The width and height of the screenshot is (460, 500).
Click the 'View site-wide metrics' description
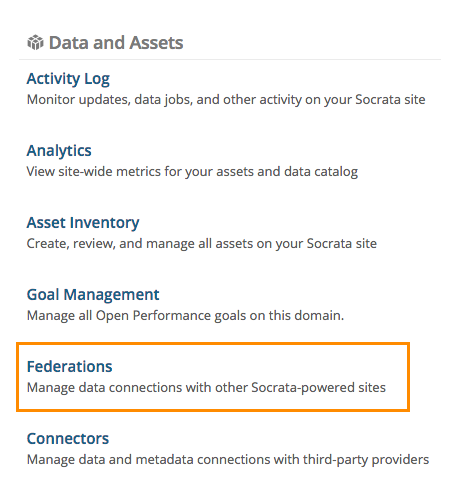point(192,172)
